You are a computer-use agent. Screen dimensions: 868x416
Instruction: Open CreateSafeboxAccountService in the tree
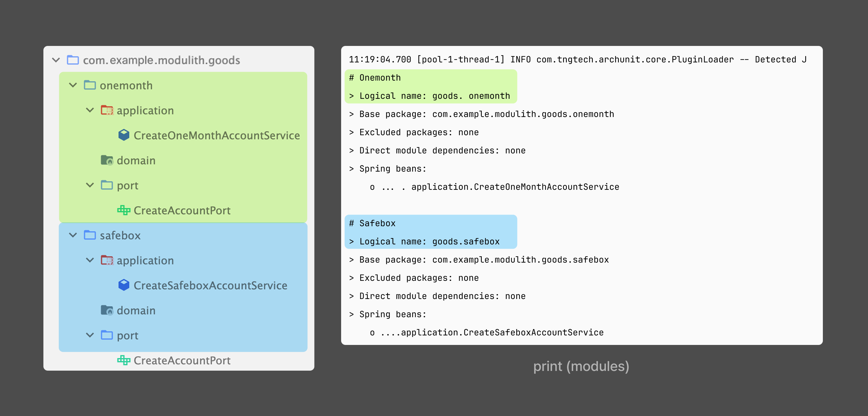pyautogui.click(x=210, y=285)
